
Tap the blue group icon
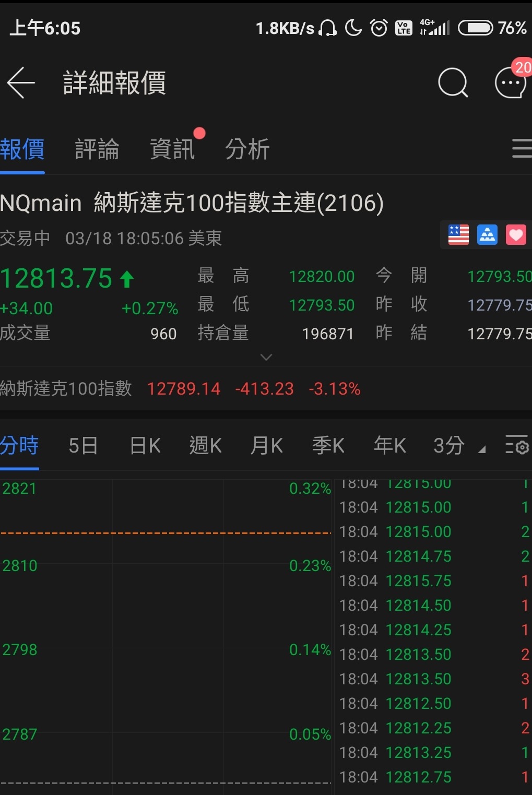click(487, 235)
